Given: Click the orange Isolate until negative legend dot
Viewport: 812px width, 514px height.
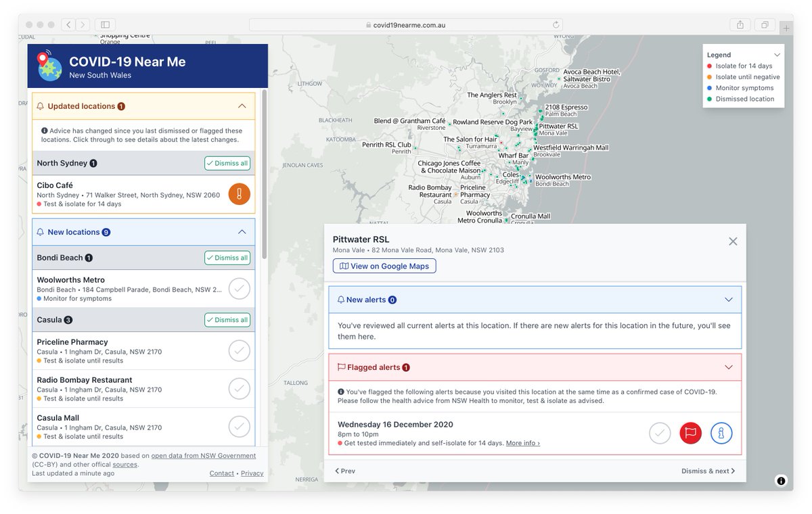Looking at the screenshot, I should tap(710, 77).
